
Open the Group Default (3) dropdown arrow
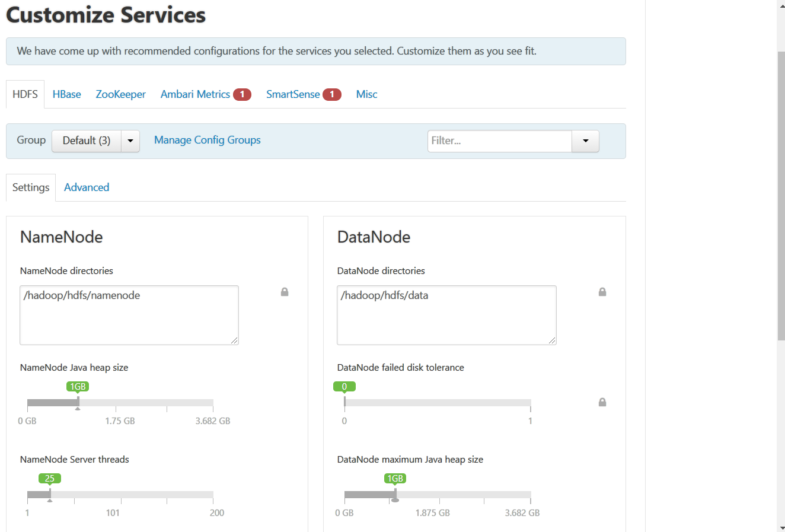point(130,141)
